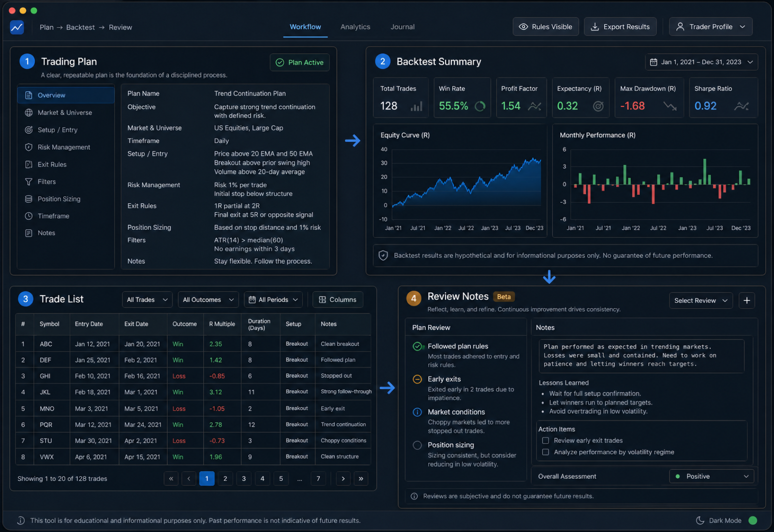
Task: Click the Equity Curve chart
Action: coord(460,180)
